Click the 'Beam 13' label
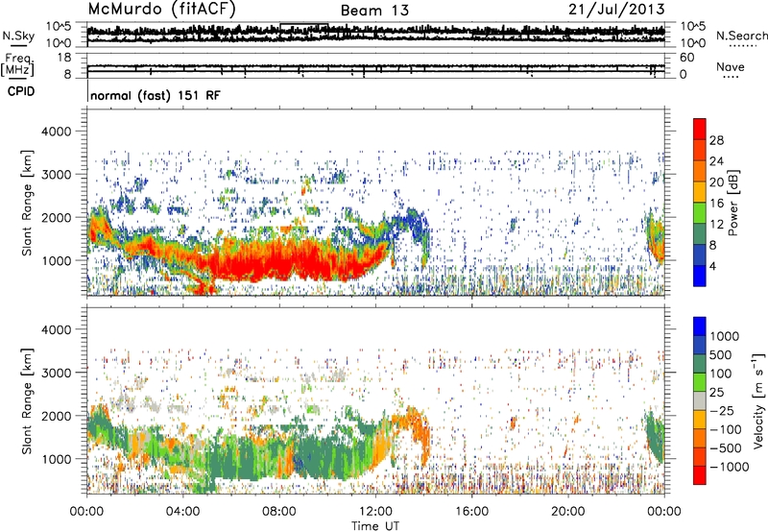Image resolution: width=768 pixels, height=532 pixels. pos(374,11)
